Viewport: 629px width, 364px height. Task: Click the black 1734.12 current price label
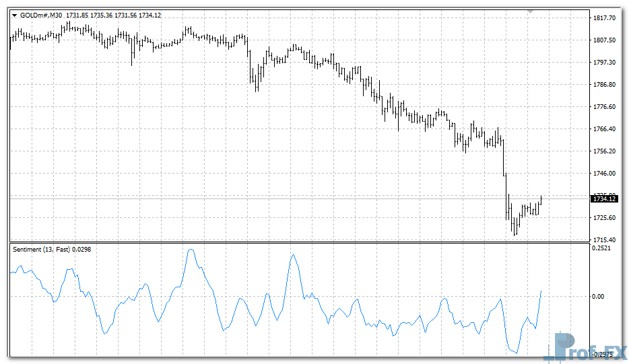pyautogui.click(x=603, y=198)
